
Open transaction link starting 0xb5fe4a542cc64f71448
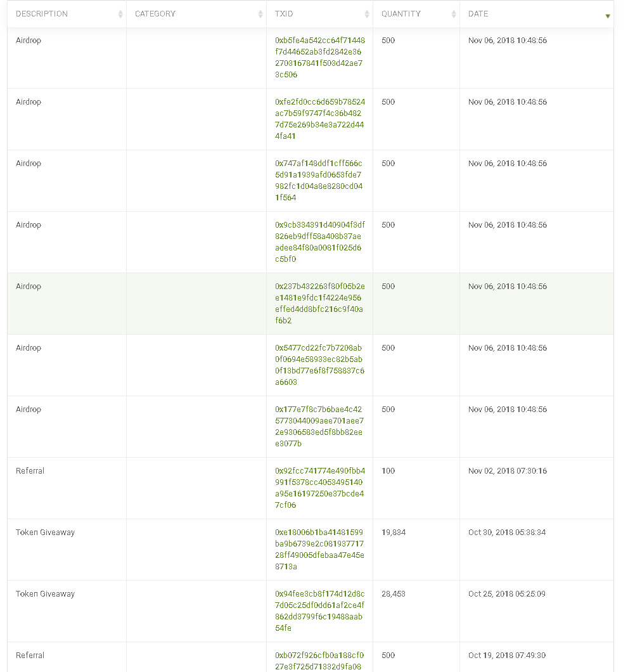click(319, 58)
